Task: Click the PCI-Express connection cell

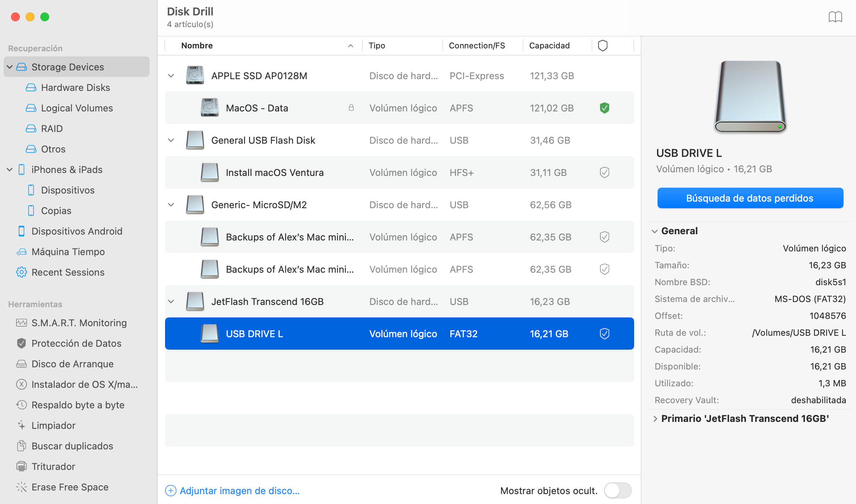Action: (x=476, y=76)
